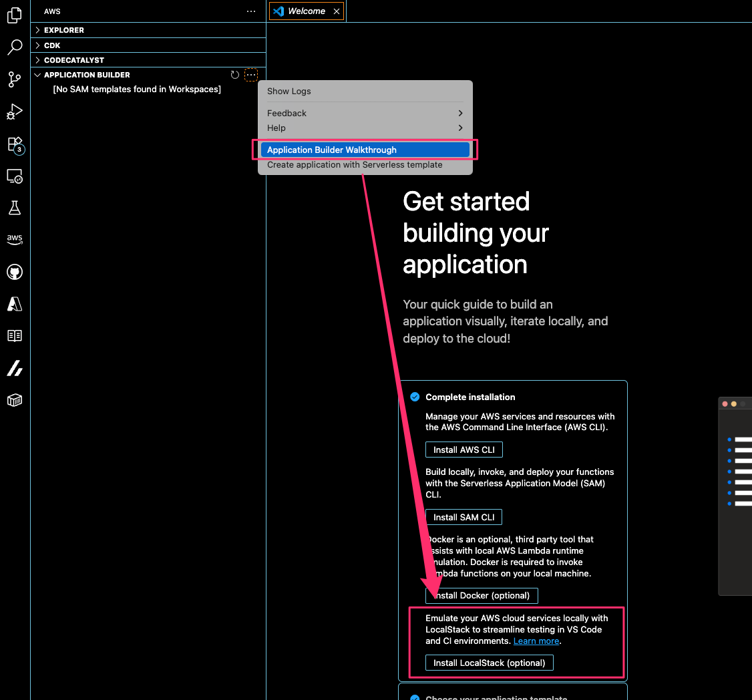Open the Remote Explorer icon
This screenshot has height=700, width=752.
point(15,176)
